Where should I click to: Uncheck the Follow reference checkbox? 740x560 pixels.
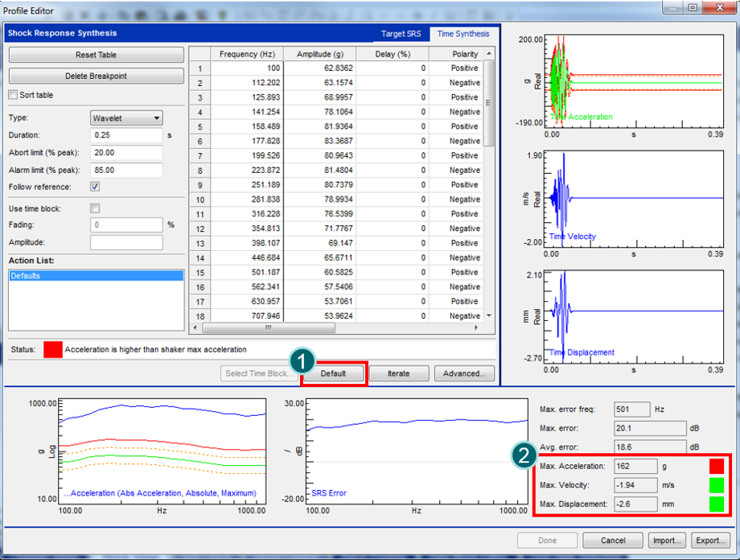(96, 187)
